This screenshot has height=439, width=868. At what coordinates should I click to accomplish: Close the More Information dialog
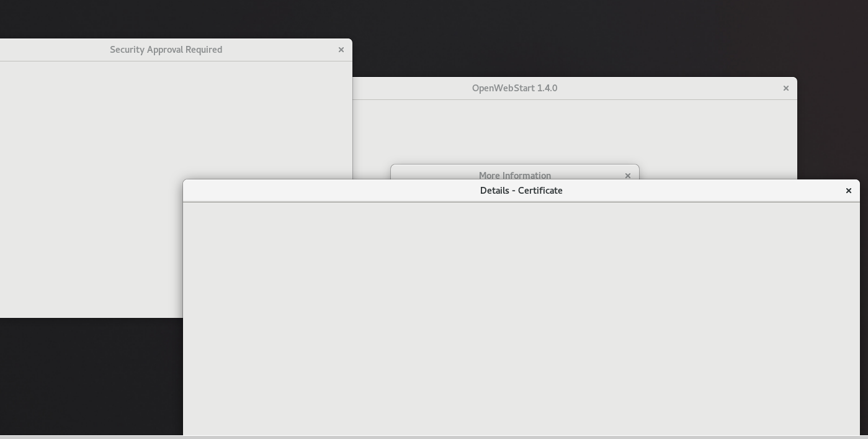[x=628, y=176]
